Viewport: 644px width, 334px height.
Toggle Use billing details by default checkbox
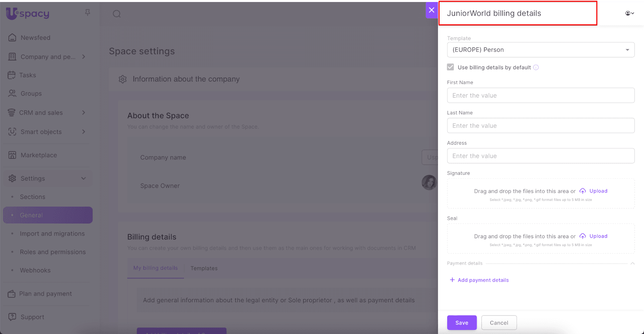click(x=450, y=67)
